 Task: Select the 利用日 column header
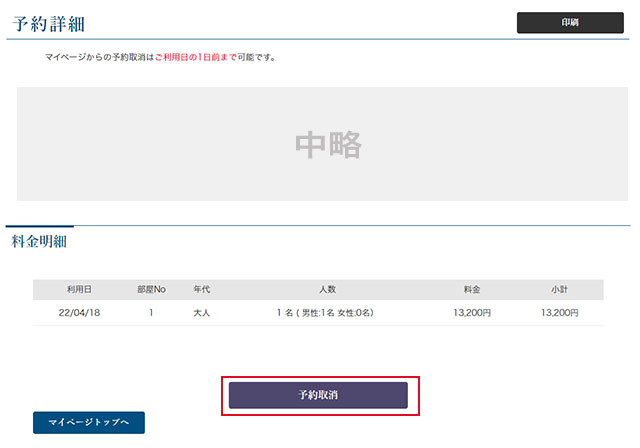point(79,289)
